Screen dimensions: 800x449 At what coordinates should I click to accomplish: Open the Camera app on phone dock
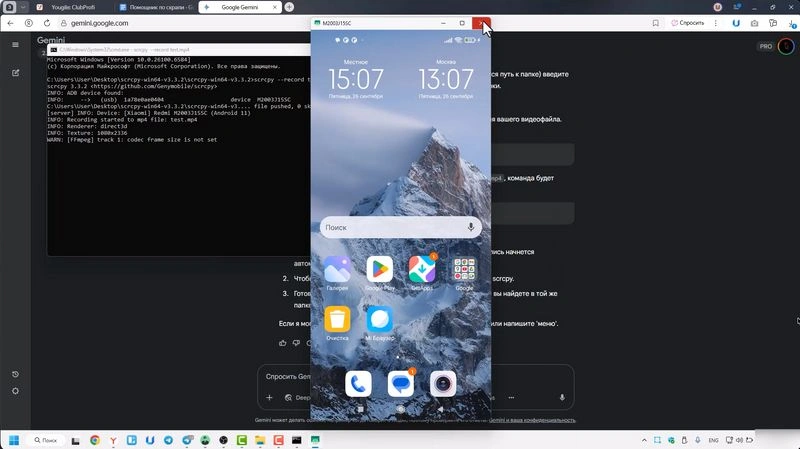pyautogui.click(x=443, y=384)
